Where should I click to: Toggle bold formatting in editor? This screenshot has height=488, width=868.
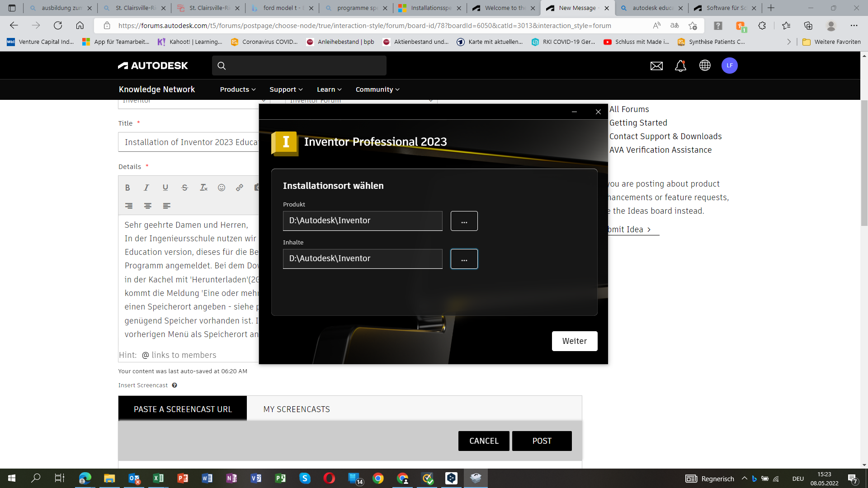click(127, 188)
